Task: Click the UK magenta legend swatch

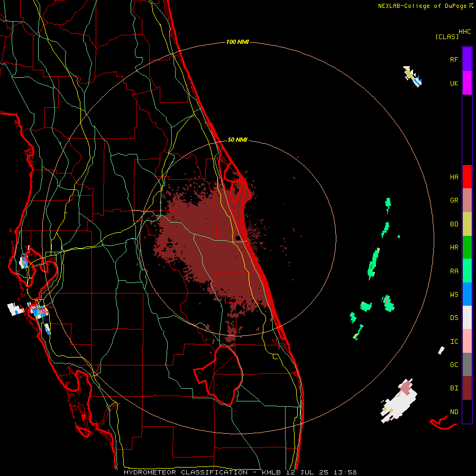Action: pos(467,83)
